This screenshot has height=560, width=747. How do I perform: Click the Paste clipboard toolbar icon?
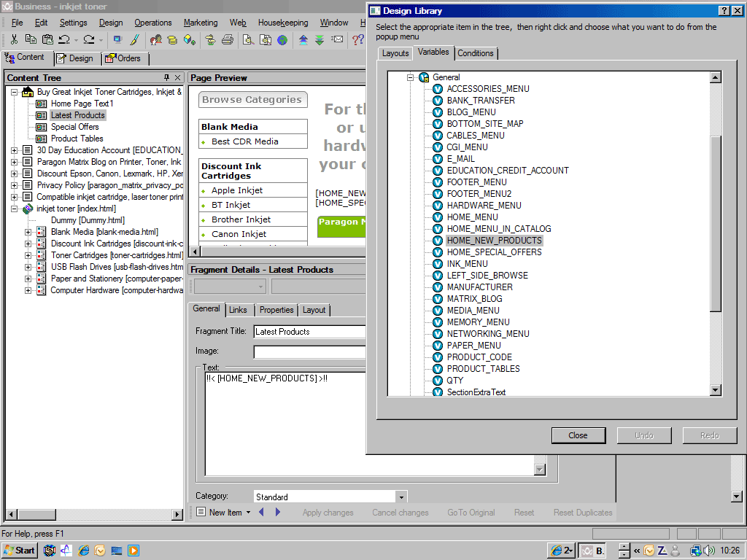point(47,39)
